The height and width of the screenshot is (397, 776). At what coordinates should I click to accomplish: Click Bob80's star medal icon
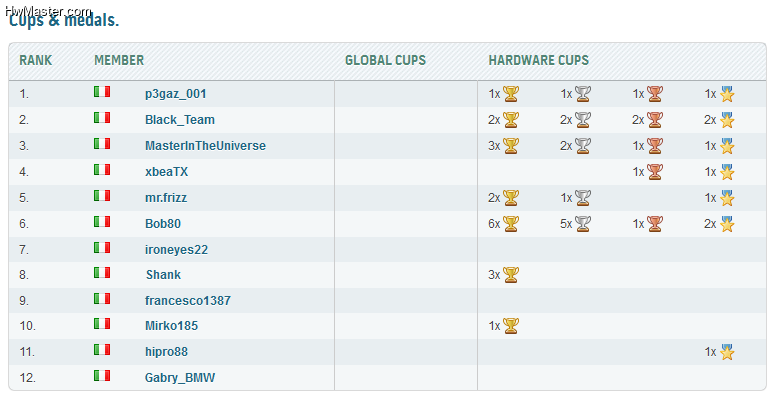727,224
